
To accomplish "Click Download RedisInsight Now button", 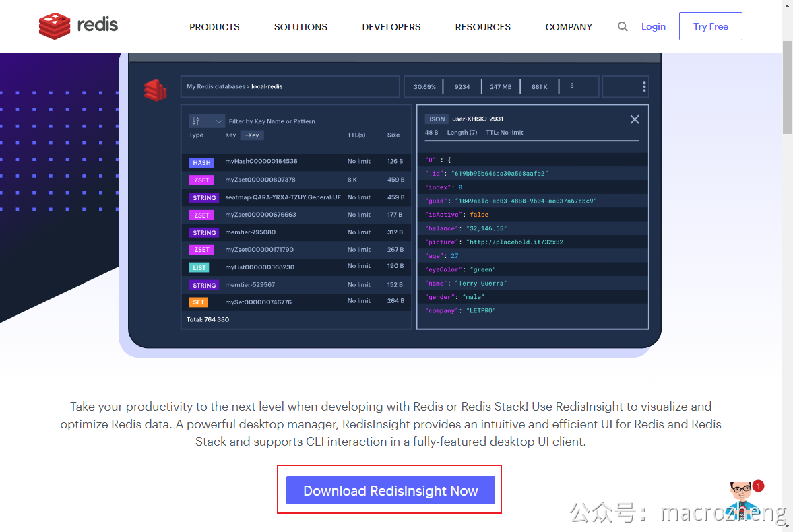I will (390, 490).
